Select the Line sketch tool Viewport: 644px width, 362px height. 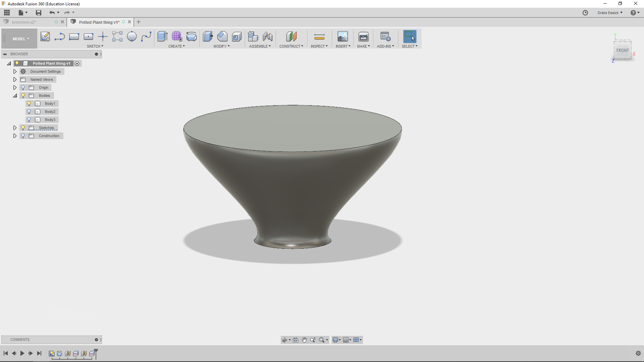click(x=59, y=37)
